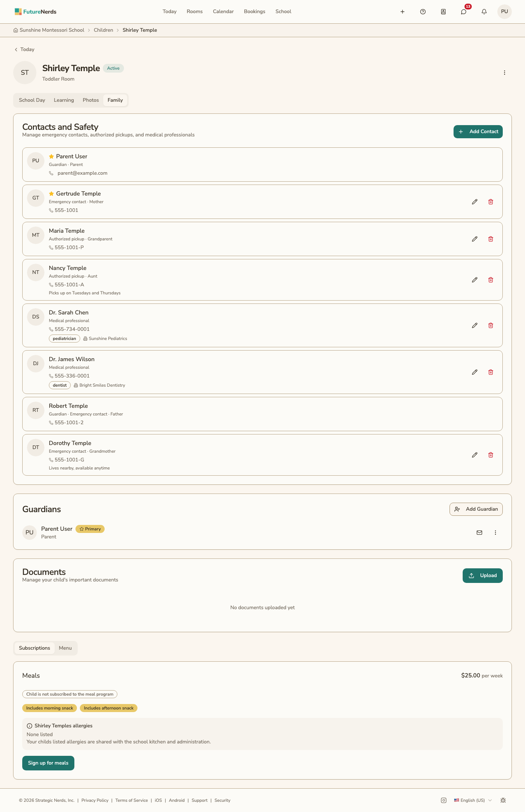Click the FutureNerds logo
This screenshot has height=812, width=525.
[x=35, y=12]
